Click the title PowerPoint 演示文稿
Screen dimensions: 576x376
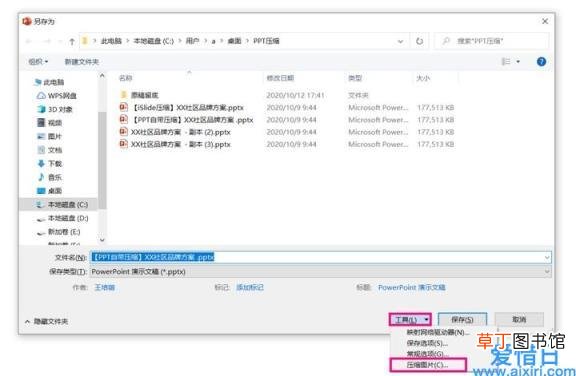(x=412, y=287)
